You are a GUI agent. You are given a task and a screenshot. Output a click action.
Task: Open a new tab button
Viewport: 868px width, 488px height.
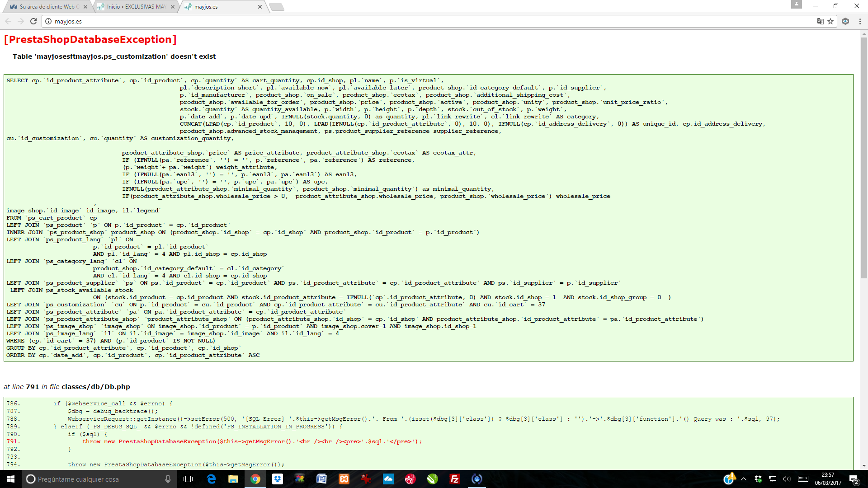(x=276, y=7)
